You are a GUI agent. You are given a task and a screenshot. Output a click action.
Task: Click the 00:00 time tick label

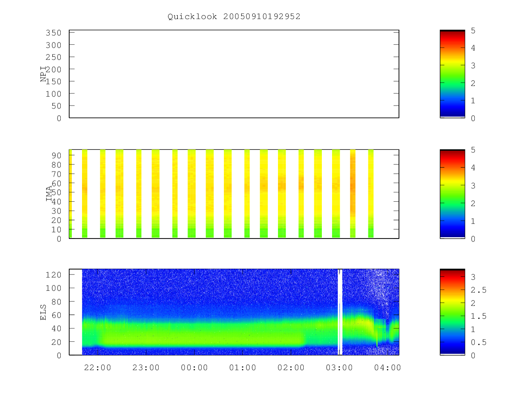(x=195, y=368)
